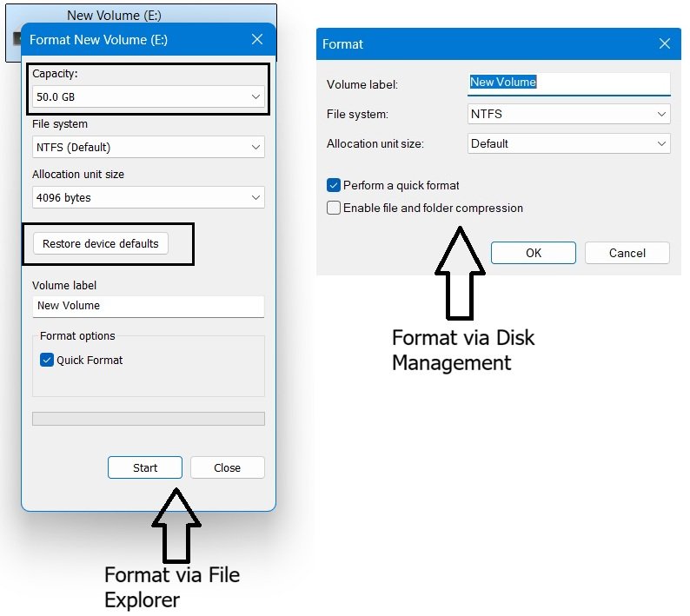Click Restore device defaults button
This screenshot has width=690, height=616.
click(101, 243)
